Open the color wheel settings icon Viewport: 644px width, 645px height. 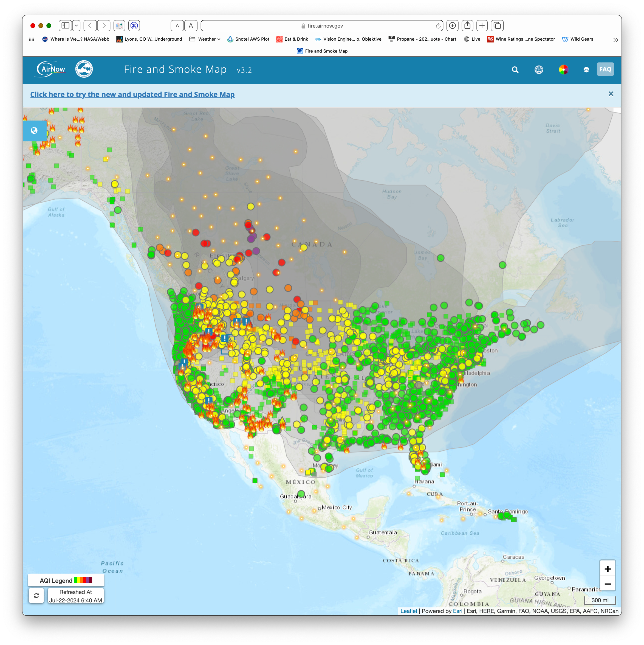(563, 69)
